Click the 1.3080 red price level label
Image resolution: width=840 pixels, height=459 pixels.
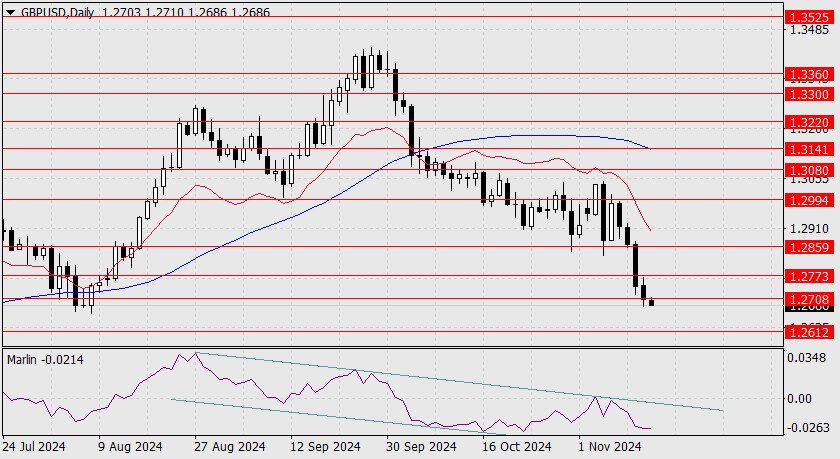point(809,170)
